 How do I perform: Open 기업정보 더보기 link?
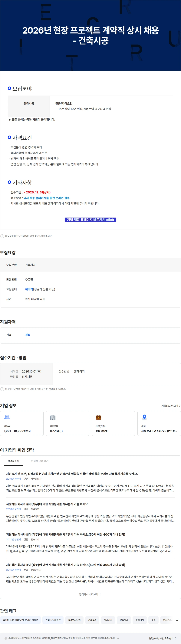(x=171, y=406)
